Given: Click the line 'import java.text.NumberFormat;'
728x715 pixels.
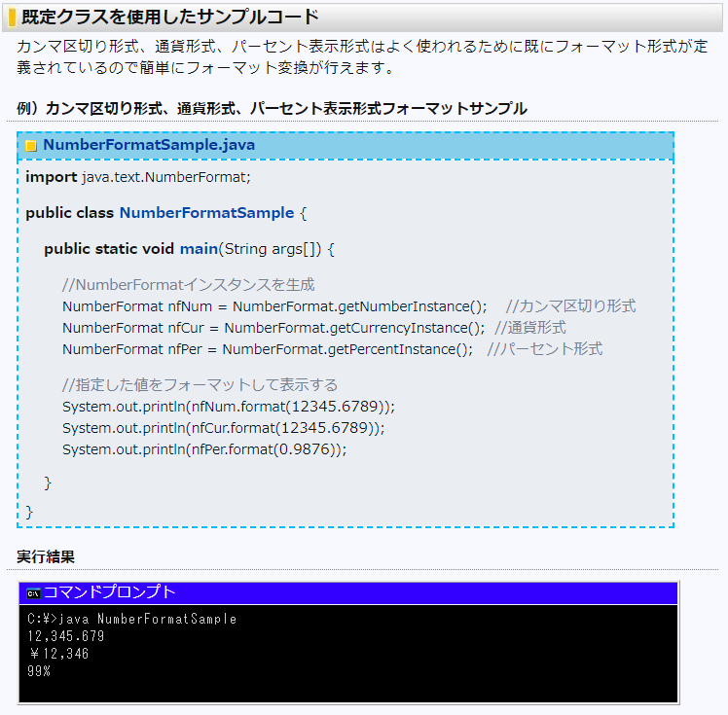Looking at the screenshot, I should [138, 177].
